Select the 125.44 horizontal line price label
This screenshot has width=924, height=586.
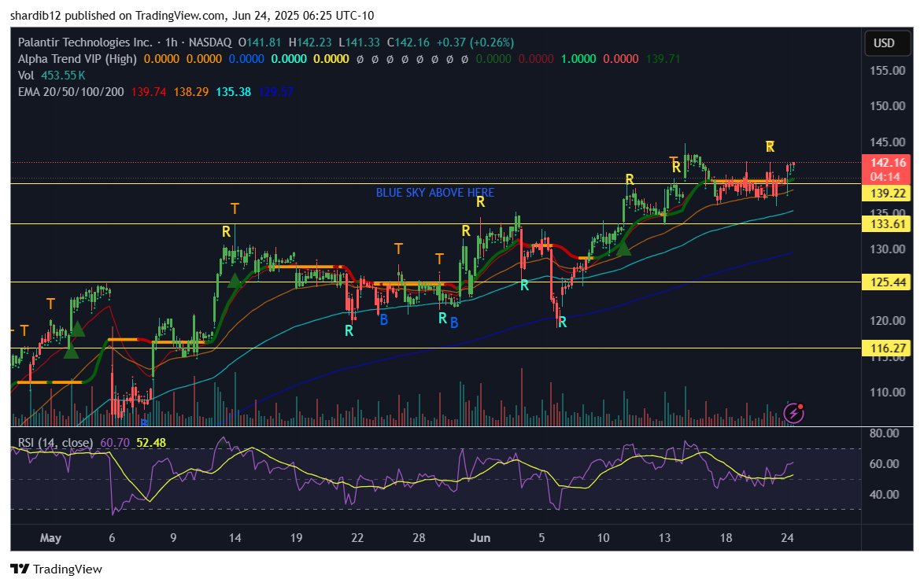click(x=887, y=282)
